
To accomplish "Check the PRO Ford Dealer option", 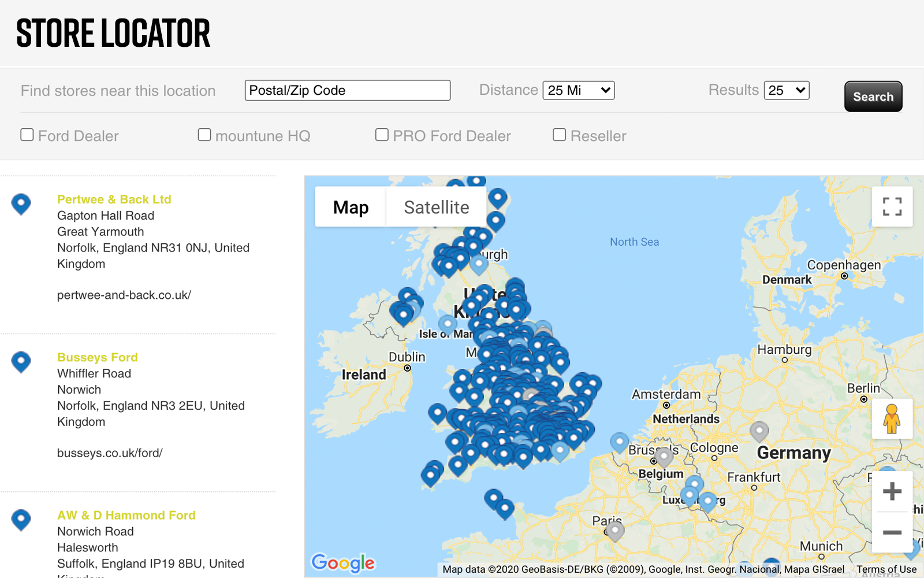I will tap(382, 134).
